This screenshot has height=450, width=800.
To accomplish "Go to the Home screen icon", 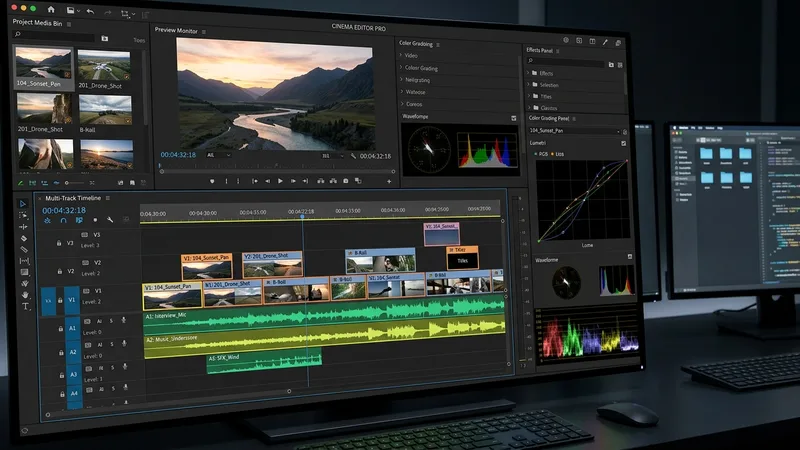I will 51,9.
